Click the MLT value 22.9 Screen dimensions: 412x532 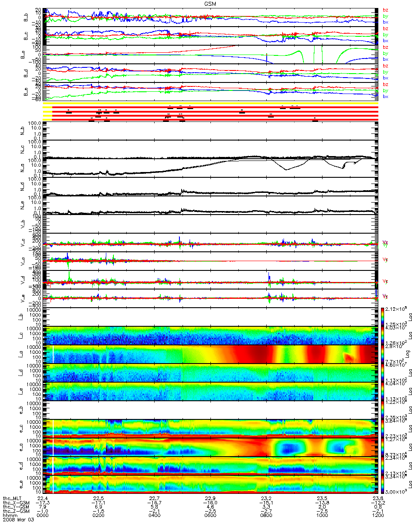click(210, 498)
